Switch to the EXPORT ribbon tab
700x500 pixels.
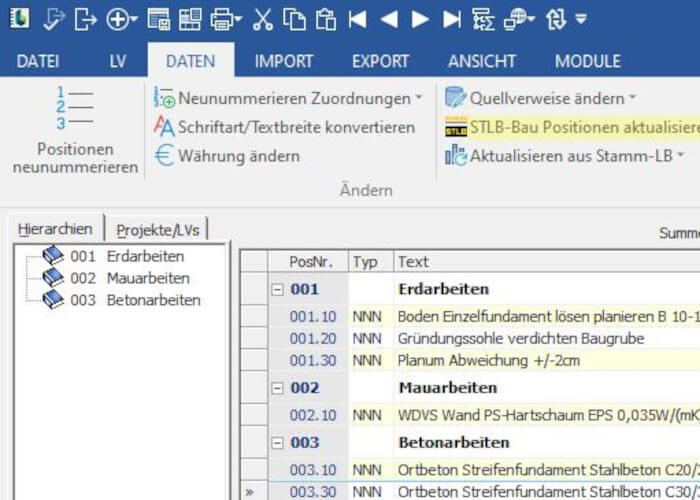(x=380, y=61)
